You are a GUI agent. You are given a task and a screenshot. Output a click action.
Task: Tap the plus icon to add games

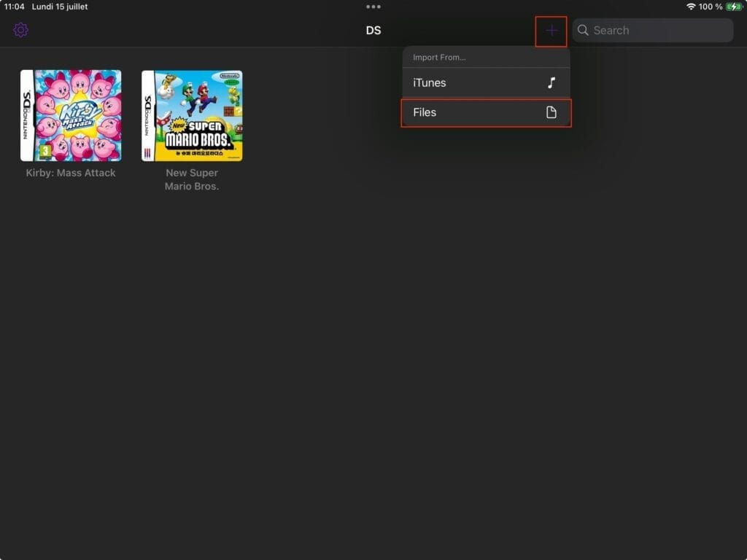click(x=551, y=31)
